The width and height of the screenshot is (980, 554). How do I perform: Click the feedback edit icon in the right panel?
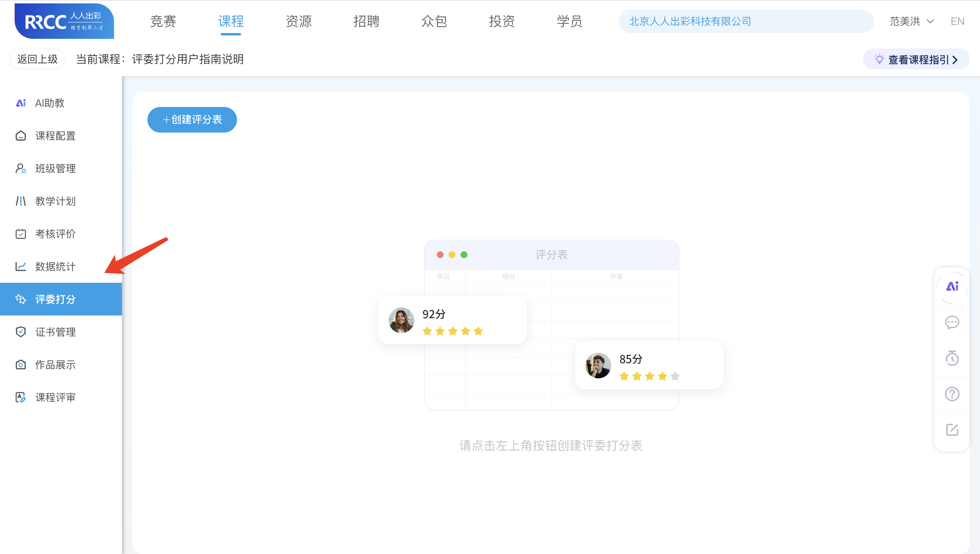952,430
